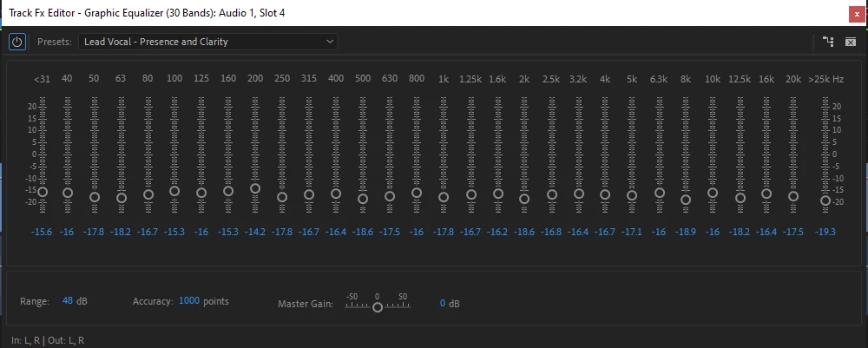
Task: Open the Presets dropdown list
Action: pos(208,42)
